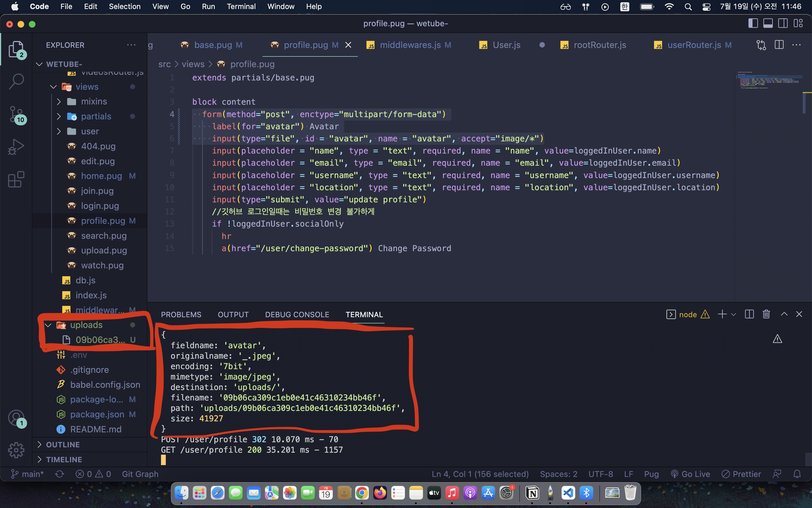812x508 pixels.
Task: Click Git Graph in status bar
Action: [140, 474]
